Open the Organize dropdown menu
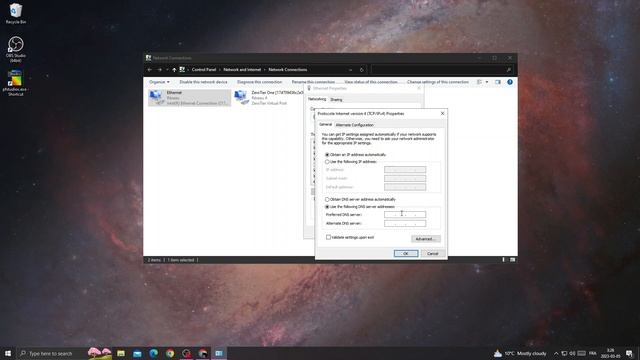640x360 pixels. [x=159, y=82]
